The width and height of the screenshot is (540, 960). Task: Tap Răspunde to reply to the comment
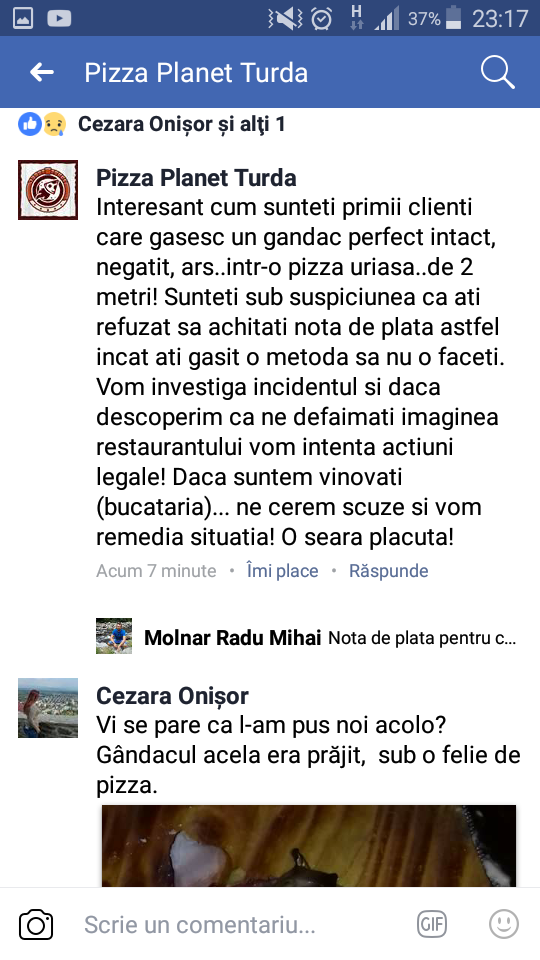click(x=388, y=571)
